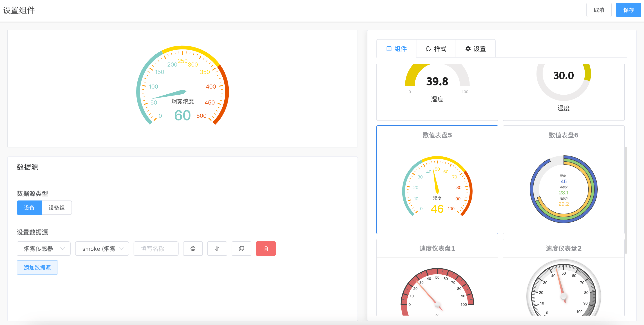644x325 pixels.
Task: Click the puzzle icon on 样式 tab
Action: tap(428, 49)
